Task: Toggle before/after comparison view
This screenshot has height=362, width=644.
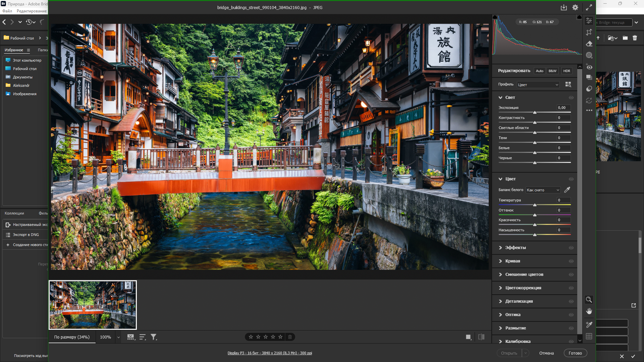Action: tap(481, 337)
